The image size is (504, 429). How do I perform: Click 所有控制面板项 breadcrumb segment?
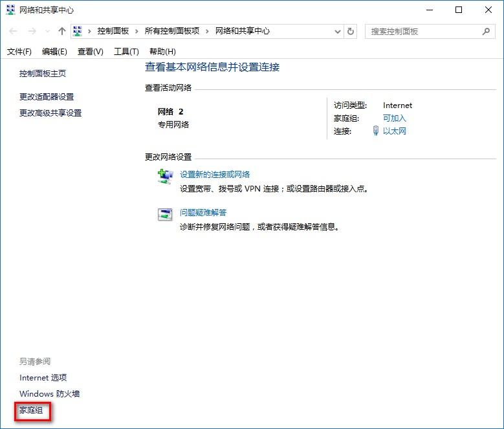click(172, 31)
